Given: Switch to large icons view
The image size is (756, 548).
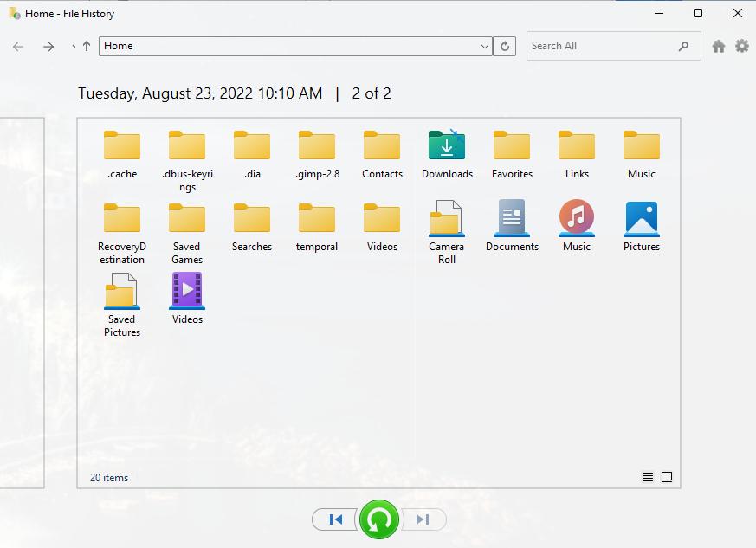Looking at the screenshot, I should [667, 477].
